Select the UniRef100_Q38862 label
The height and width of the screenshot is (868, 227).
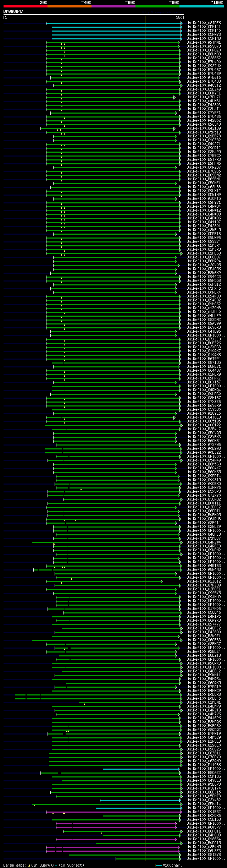[204, 58]
